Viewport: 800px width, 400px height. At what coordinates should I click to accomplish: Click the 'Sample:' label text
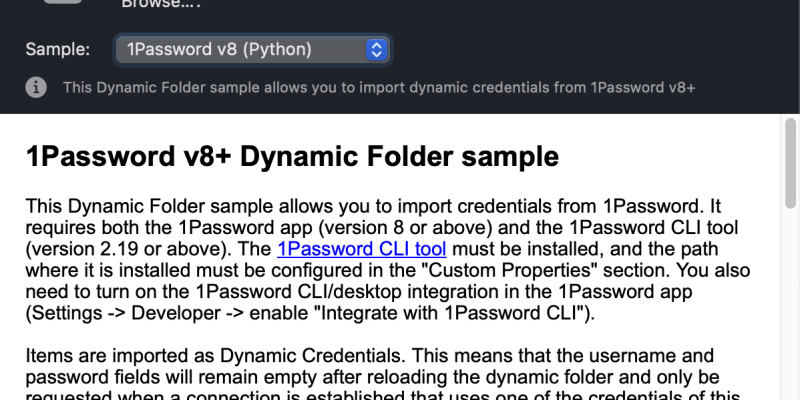click(57, 49)
